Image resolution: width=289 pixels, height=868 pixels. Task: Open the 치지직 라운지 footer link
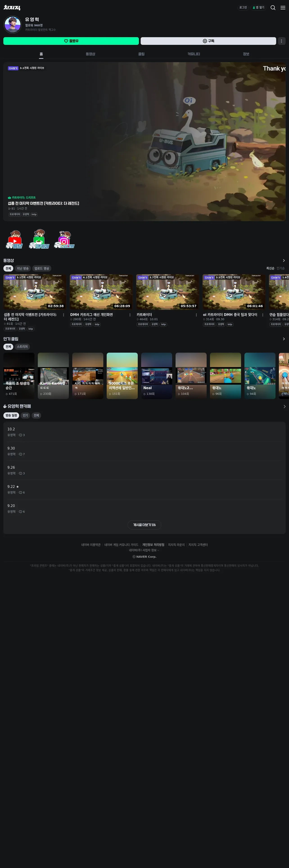coord(176,545)
